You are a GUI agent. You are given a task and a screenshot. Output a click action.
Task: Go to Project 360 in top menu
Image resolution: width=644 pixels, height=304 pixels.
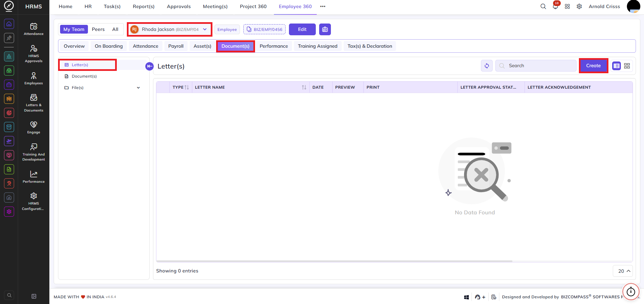coord(253,6)
